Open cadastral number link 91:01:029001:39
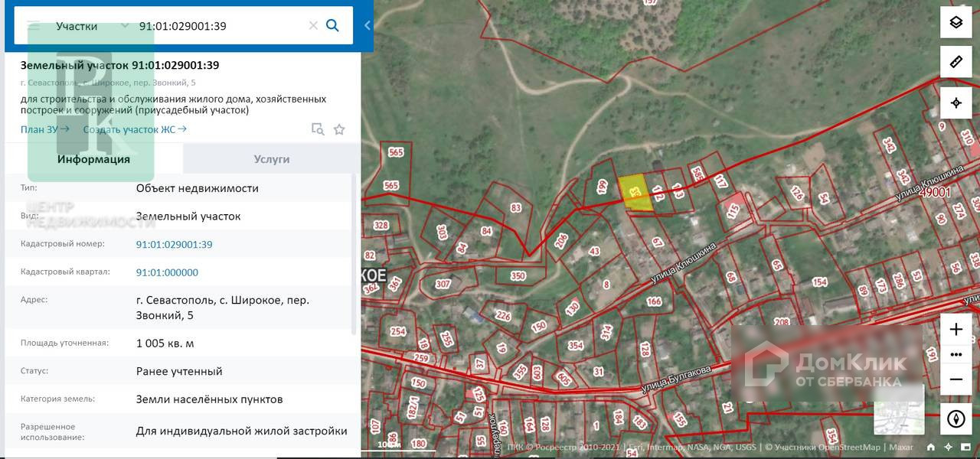Image resolution: width=980 pixels, height=459 pixels. click(174, 245)
